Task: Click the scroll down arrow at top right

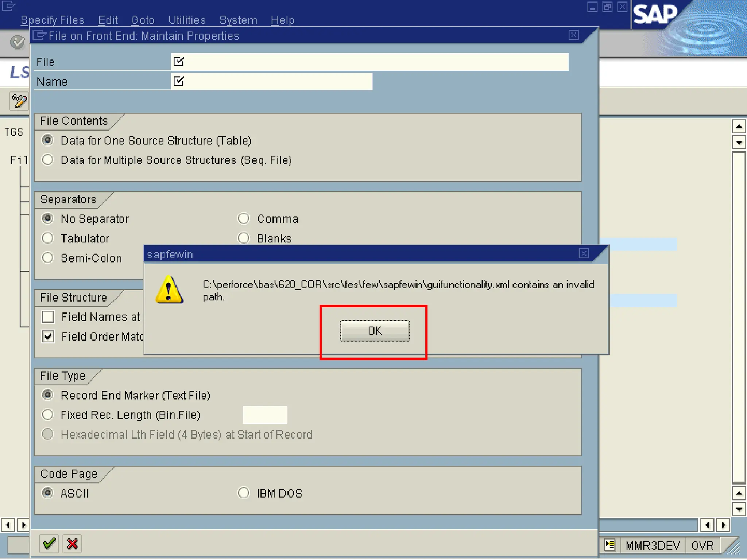Action: click(x=739, y=142)
